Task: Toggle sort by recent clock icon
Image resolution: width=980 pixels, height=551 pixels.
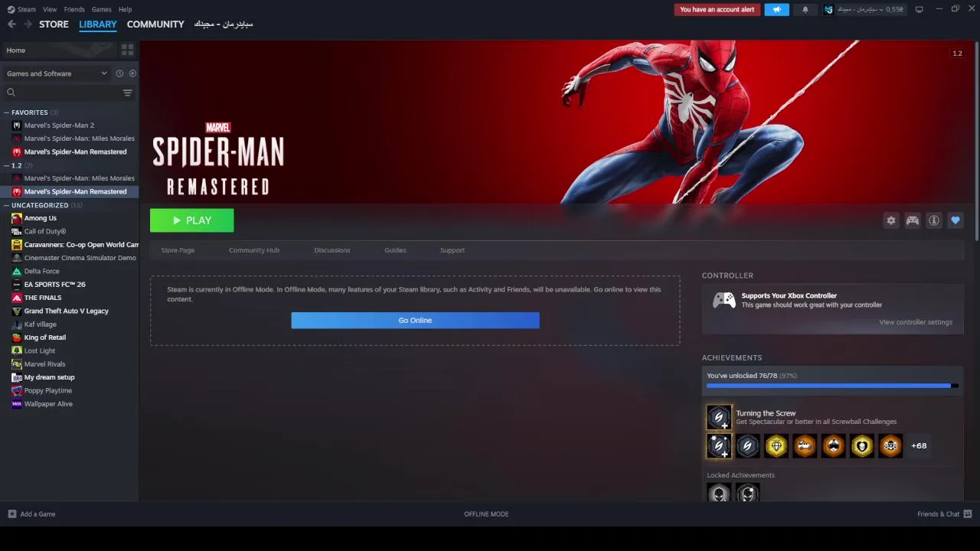Action: click(119, 73)
